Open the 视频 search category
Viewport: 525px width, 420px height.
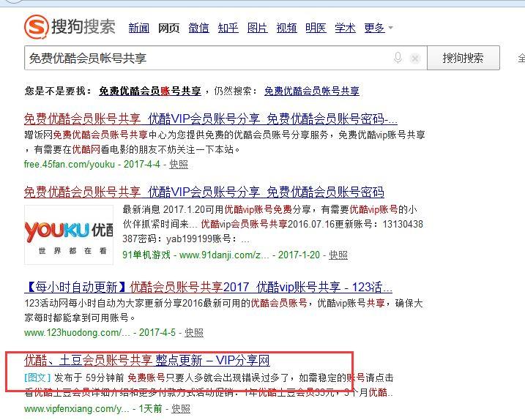[286, 28]
